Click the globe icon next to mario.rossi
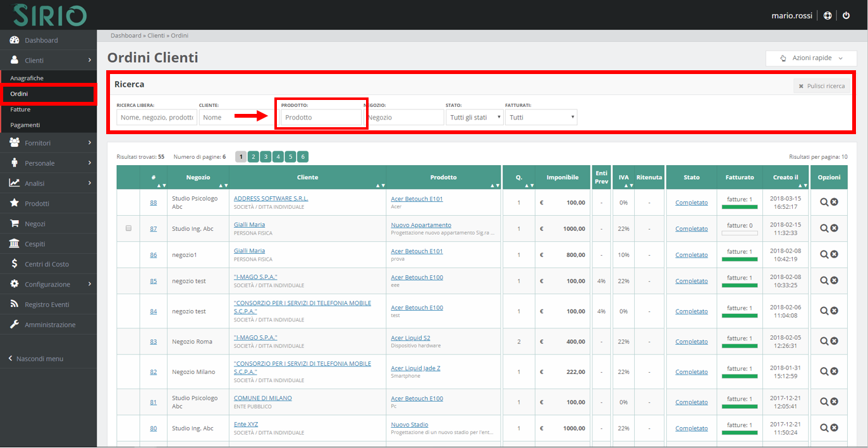This screenshot has height=448, width=868. (x=828, y=15)
